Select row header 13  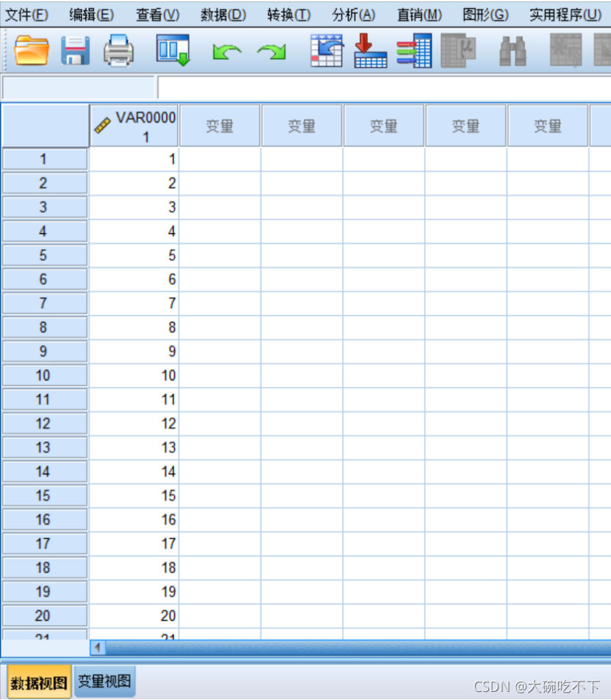[x=45, y=447]
